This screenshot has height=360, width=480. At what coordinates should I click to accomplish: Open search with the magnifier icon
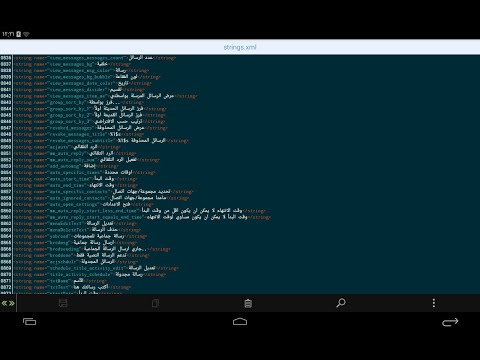(341, 303)
